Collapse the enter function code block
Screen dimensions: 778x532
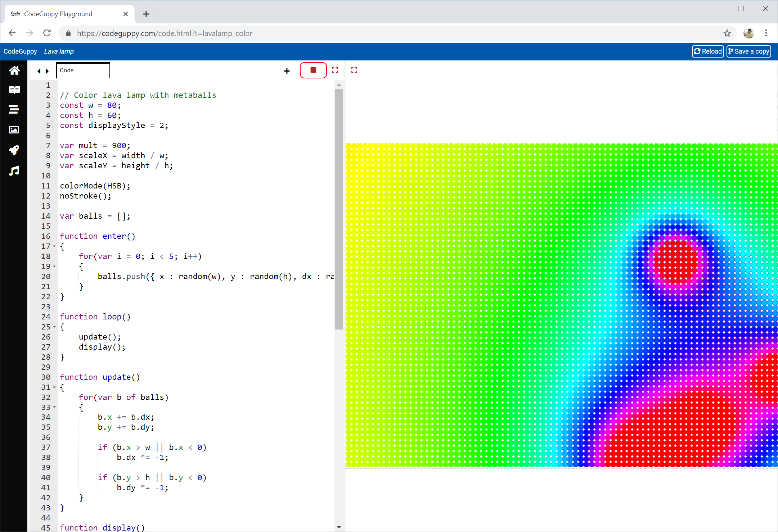point(54,246)
